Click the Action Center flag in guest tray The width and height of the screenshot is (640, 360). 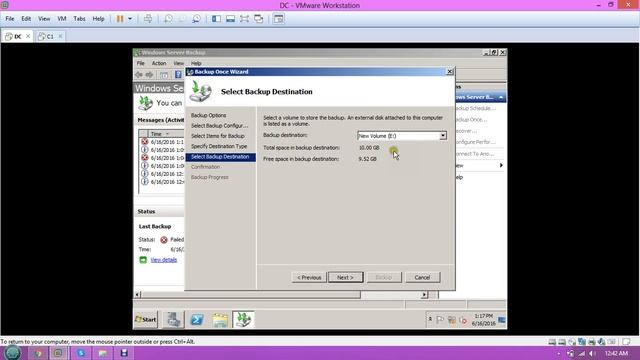(440, 320)
